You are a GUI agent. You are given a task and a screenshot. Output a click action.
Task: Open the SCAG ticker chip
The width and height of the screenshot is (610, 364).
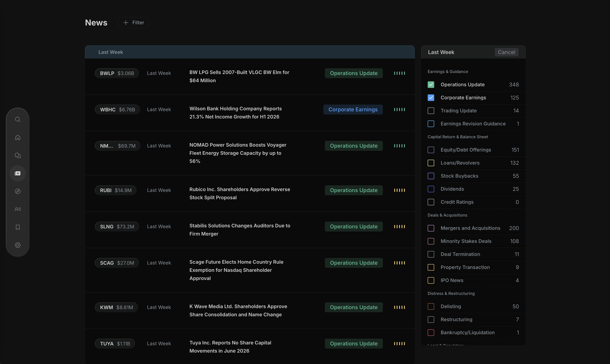(x=117, y=263)
